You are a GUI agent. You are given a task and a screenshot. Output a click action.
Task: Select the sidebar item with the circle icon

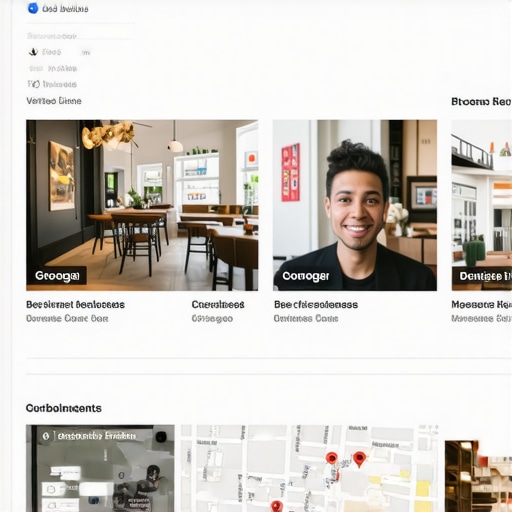(52, 84)
